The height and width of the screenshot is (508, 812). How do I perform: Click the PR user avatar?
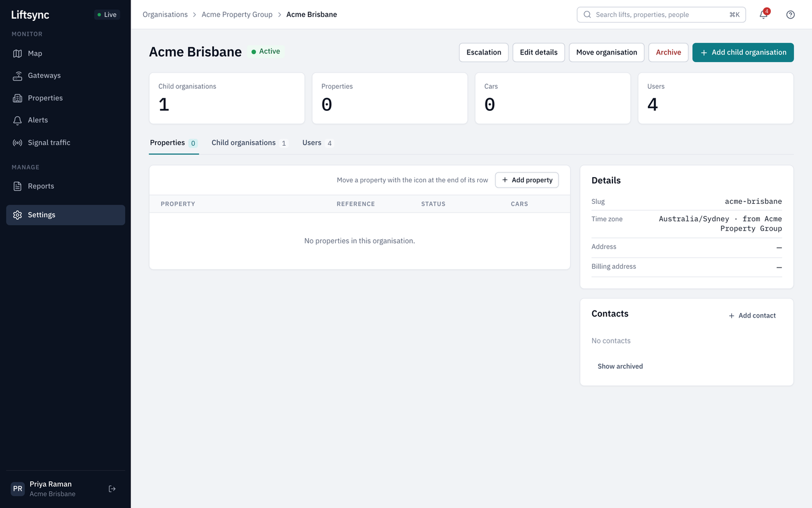(x=18, y=489)
